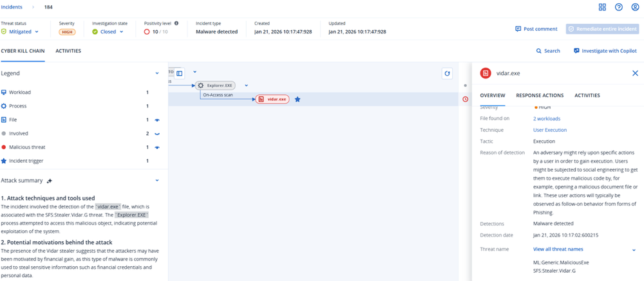This screenshot has height=281, width=644.
Task: Toggle visibility of Malicious threat in legend
Action: 157,147
